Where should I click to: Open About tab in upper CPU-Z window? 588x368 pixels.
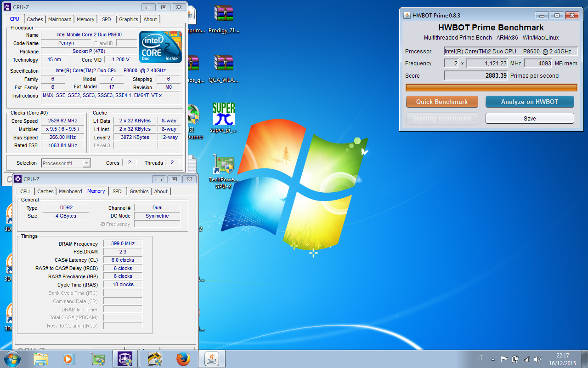click(x=150, y=19)
